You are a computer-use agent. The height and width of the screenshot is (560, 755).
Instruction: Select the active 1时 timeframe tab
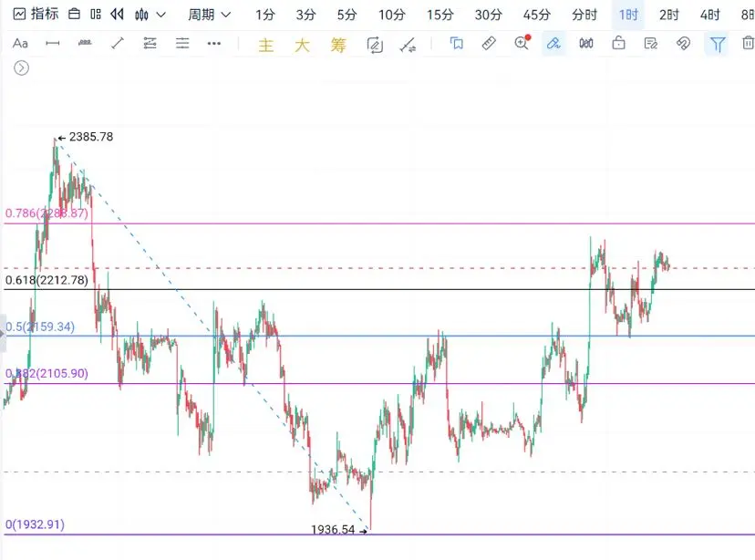click(x=628, y=15)
